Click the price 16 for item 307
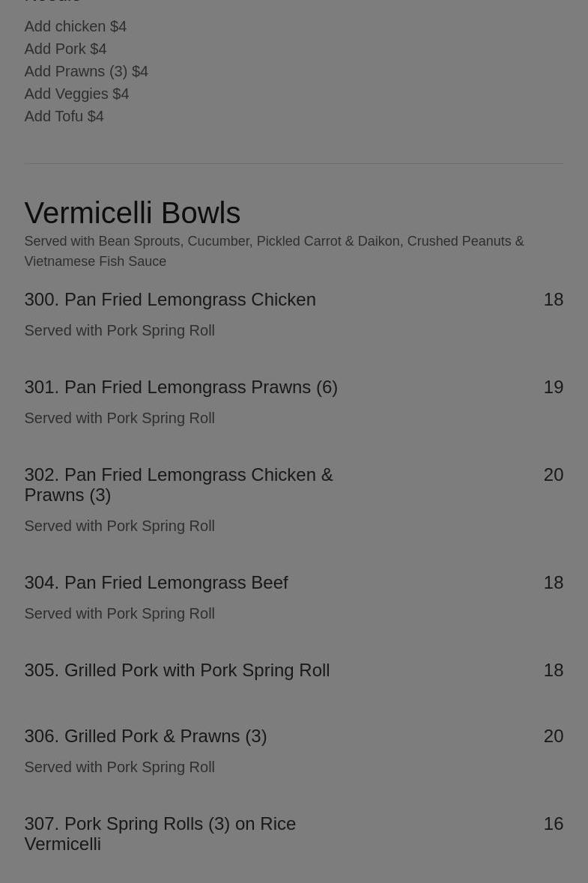The height and width of the screenshot is (883, 588). (x=553, y=824)
